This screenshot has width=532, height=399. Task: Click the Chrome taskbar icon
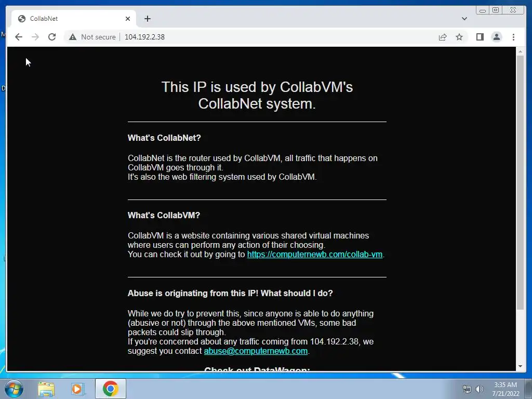pyautogui.click(x=110, y=389)
